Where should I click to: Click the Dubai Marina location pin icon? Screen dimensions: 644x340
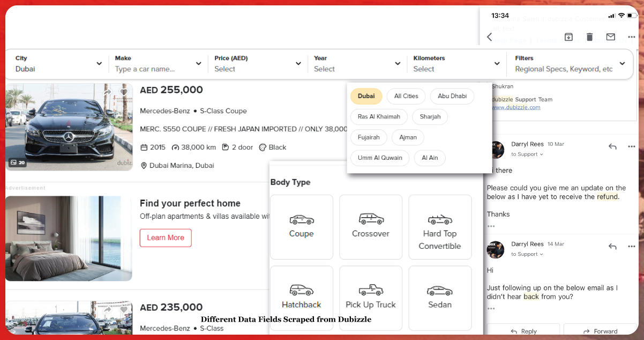point(144,166)
